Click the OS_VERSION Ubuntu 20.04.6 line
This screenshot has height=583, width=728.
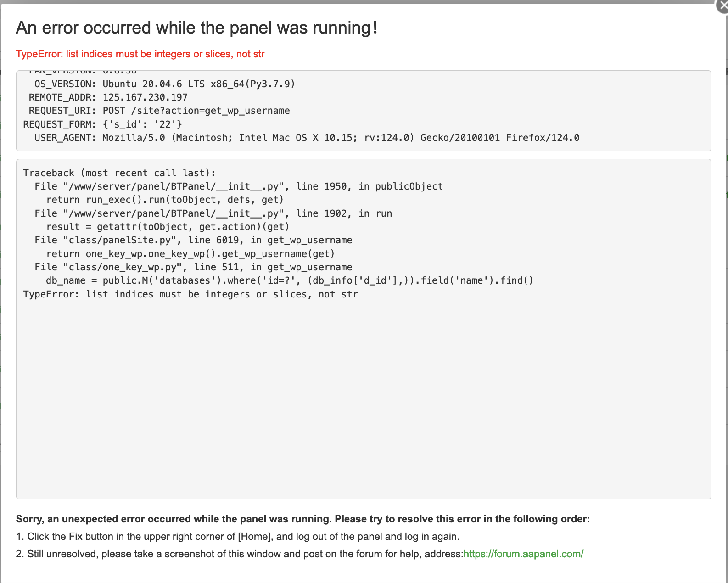tap(164, 84)
